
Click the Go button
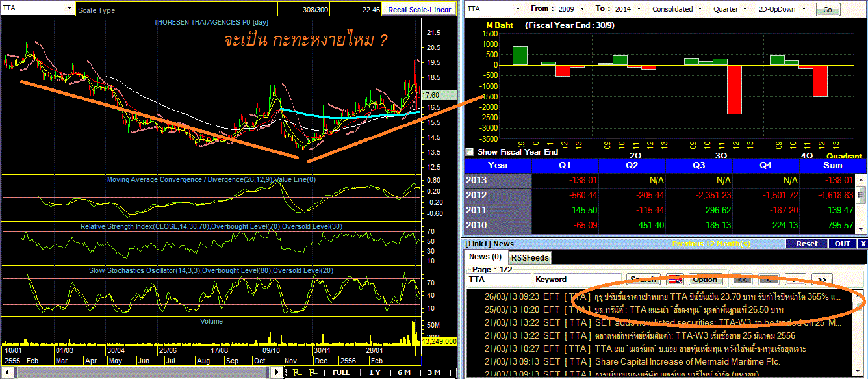pyautogui.click(x=827, y=10)
